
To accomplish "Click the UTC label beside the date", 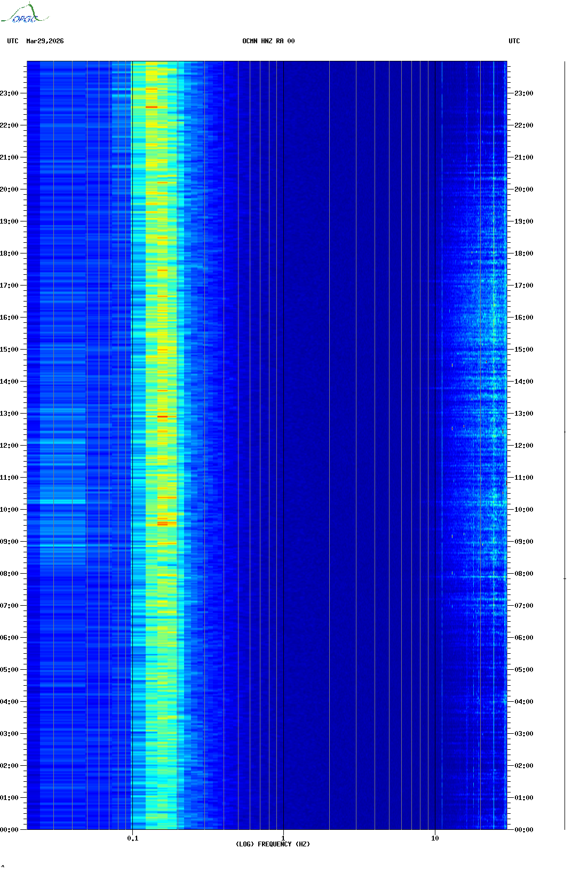I will click(x=13, y=41).
